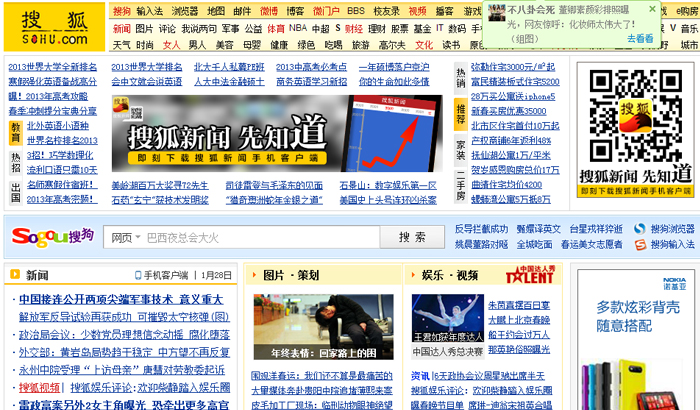Open the 抚仙湖公寓1万/平米 link
Image resolution: width=700 pixels, height=410 pixels.
pyautogui.click(x=511, y=155)
